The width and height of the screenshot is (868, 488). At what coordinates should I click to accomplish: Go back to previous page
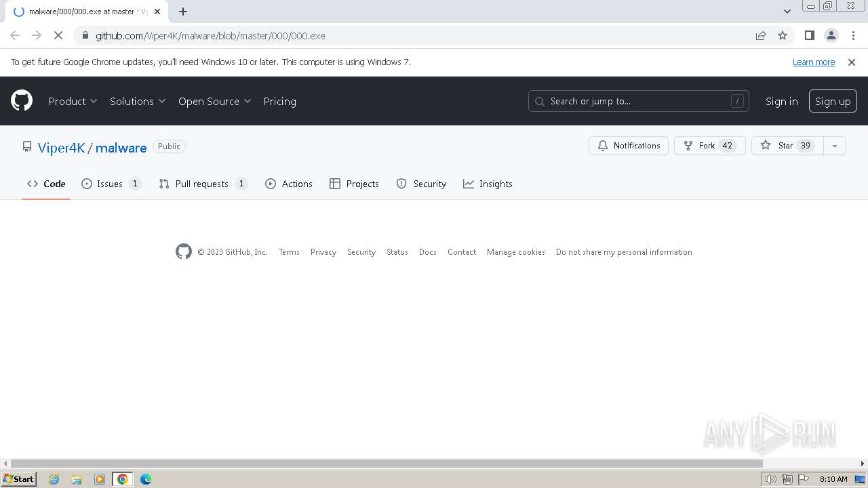point(15,36)
